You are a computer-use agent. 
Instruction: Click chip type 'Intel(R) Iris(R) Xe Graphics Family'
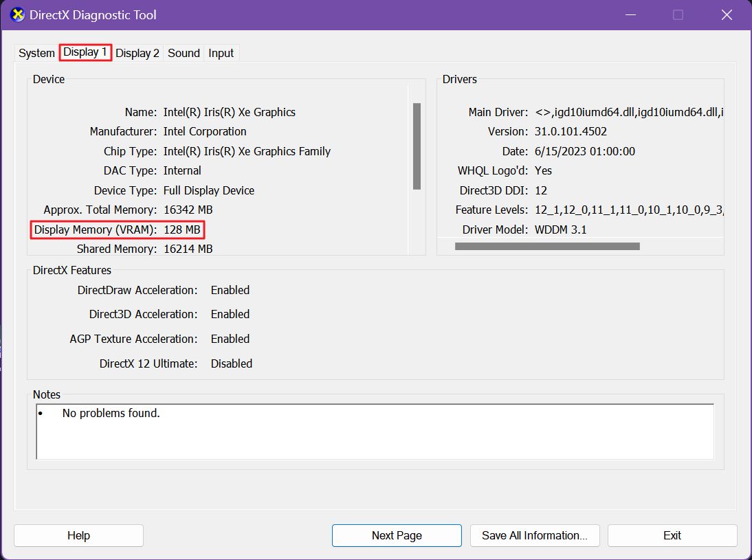pyautogui.click(x=247, y=151)
